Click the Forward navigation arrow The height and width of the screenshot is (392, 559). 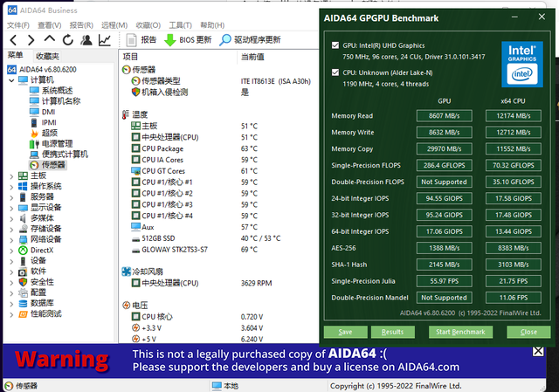31,40
